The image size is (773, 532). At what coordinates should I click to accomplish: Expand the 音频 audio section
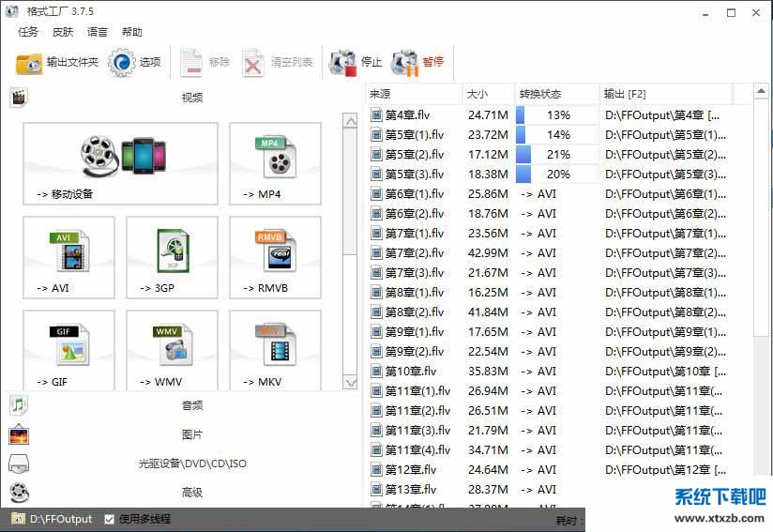(x=191, y=405)
